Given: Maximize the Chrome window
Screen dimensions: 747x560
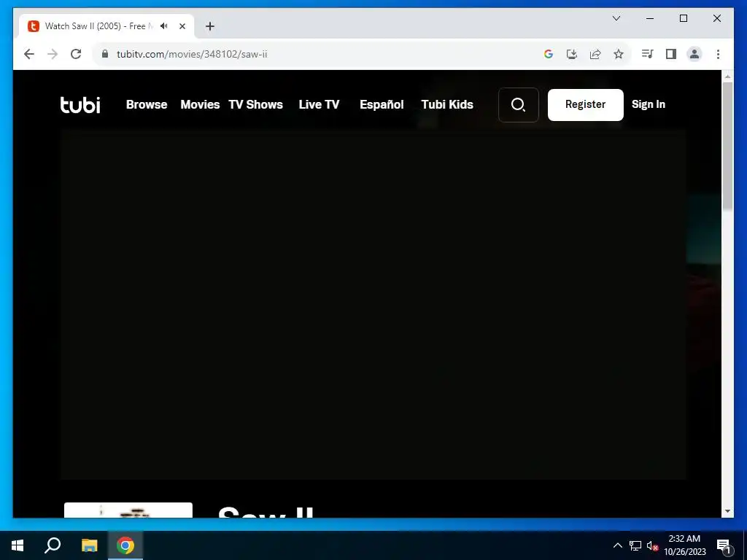Looking at the screenshot, I should 683,18.
